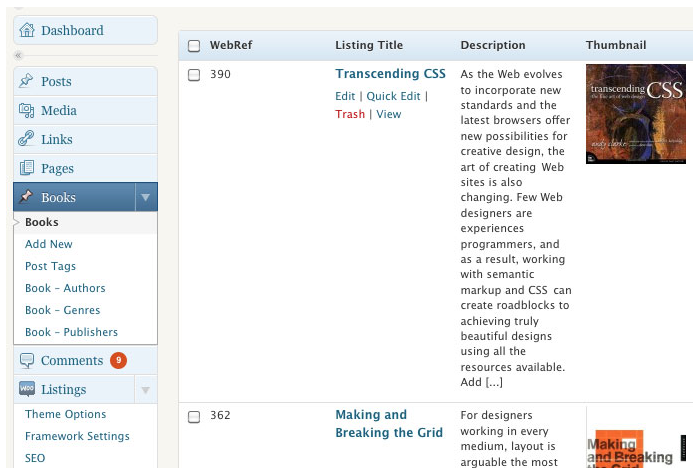Open Framework Settings

(77, 436)
